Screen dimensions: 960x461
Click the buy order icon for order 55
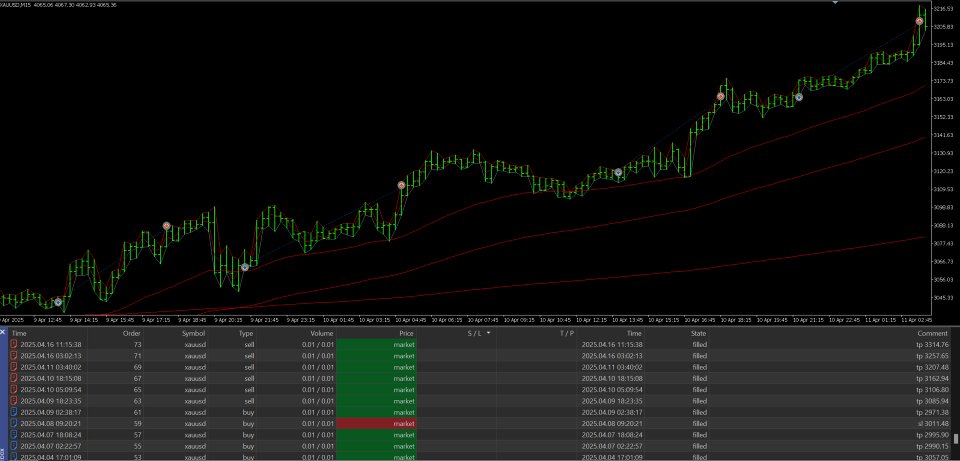click(x=14, y=446)
